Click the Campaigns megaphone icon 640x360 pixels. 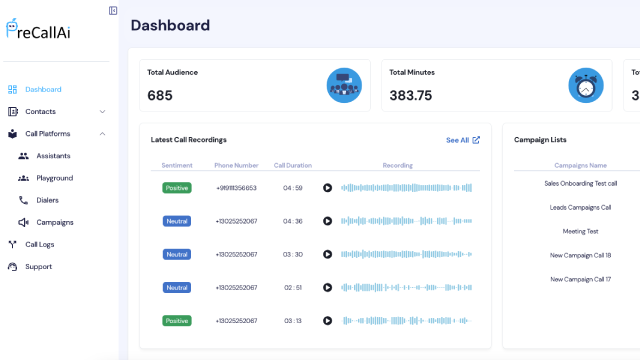click(23, 222)
